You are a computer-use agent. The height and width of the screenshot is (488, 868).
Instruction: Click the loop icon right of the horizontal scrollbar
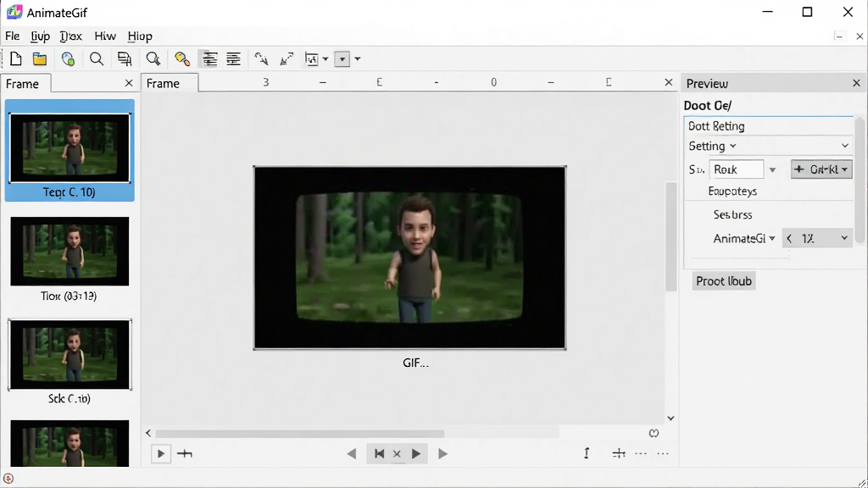(654, 433)
